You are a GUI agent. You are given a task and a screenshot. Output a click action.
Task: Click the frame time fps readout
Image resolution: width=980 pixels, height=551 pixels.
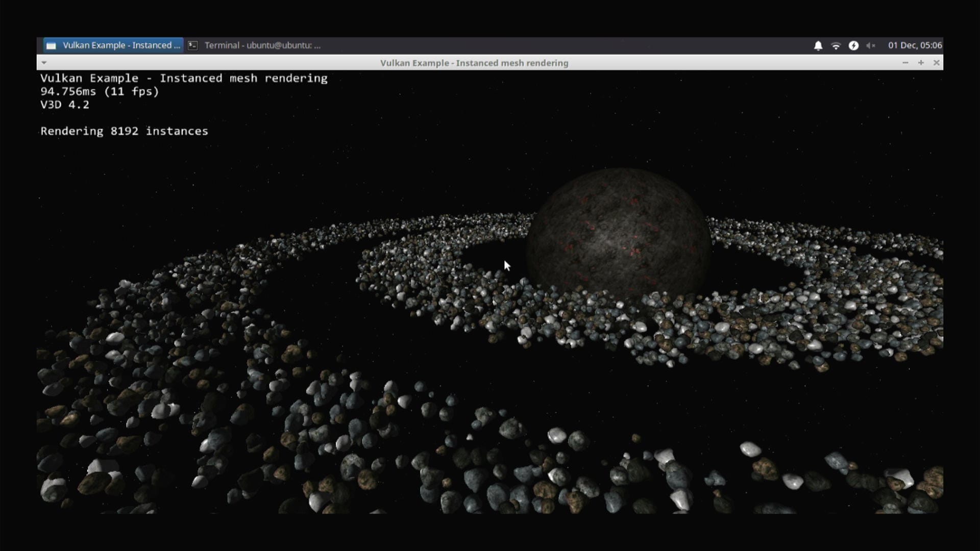coord(100,91)
